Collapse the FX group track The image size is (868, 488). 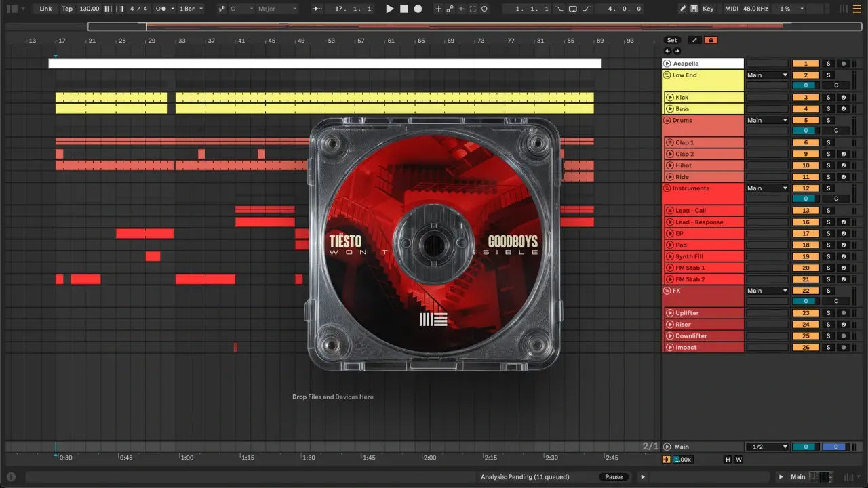[667, 291]
